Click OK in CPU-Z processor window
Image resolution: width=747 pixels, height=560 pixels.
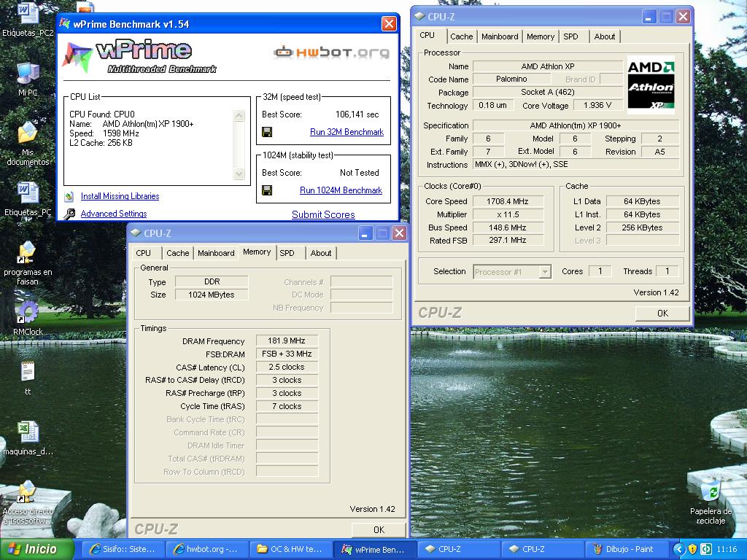tap(662, 314)
